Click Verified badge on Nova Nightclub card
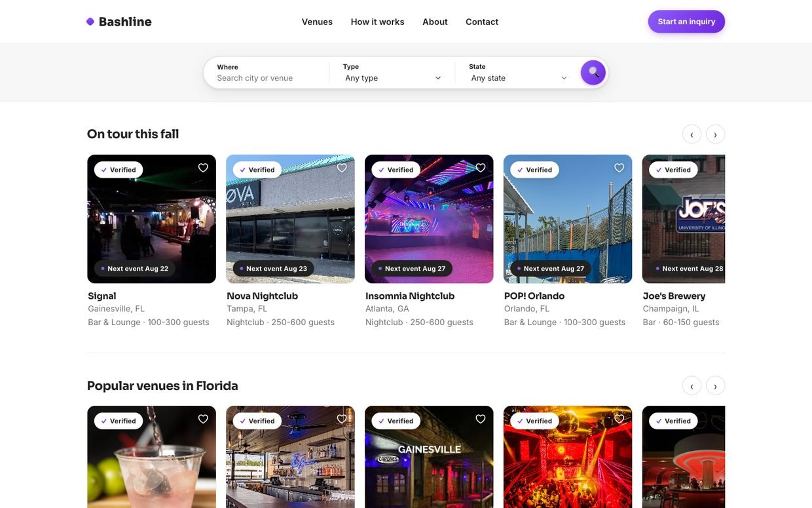Viewport: 812px width, 508px height. pos(257,170)
